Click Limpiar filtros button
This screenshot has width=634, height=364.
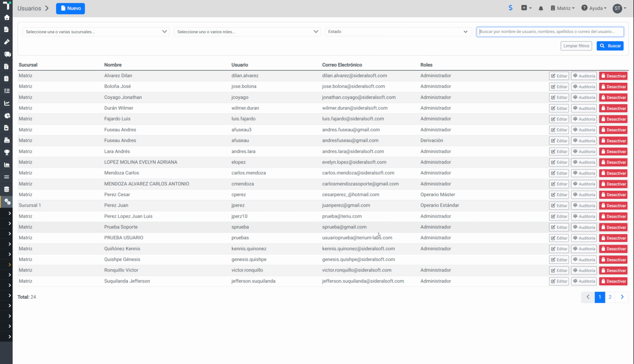576,46
